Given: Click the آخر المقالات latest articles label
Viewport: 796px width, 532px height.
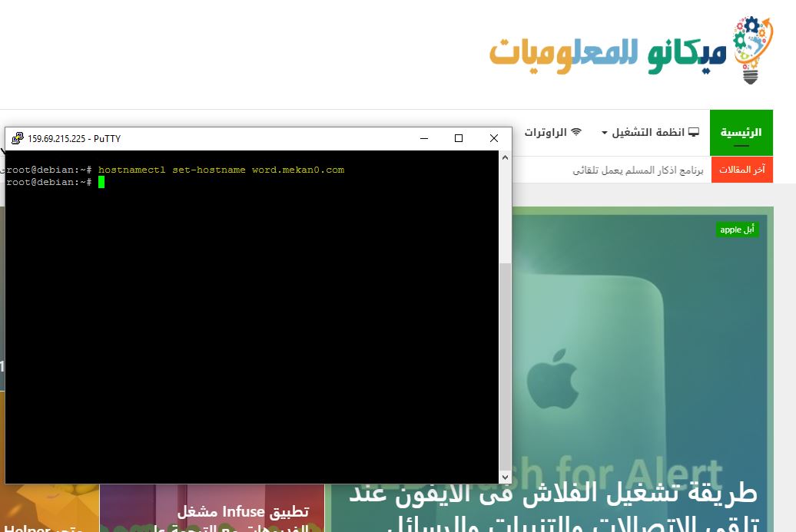Looking at the screenshot, I should (x=742, y=170).
